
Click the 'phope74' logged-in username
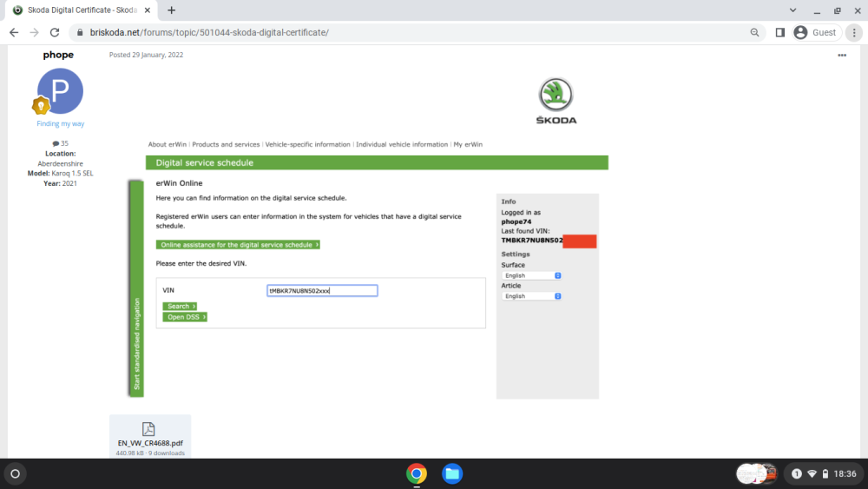pos(516,222)
